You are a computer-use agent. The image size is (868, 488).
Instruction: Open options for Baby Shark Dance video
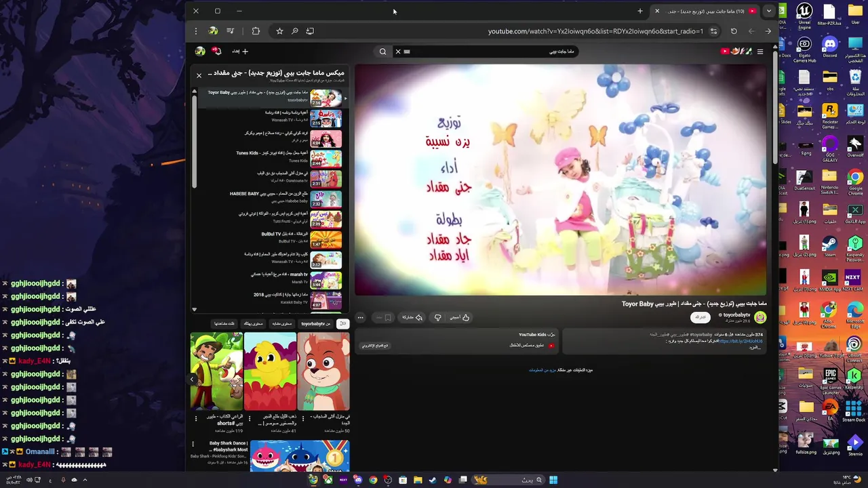pyautogui.click(x=193, y=445)
